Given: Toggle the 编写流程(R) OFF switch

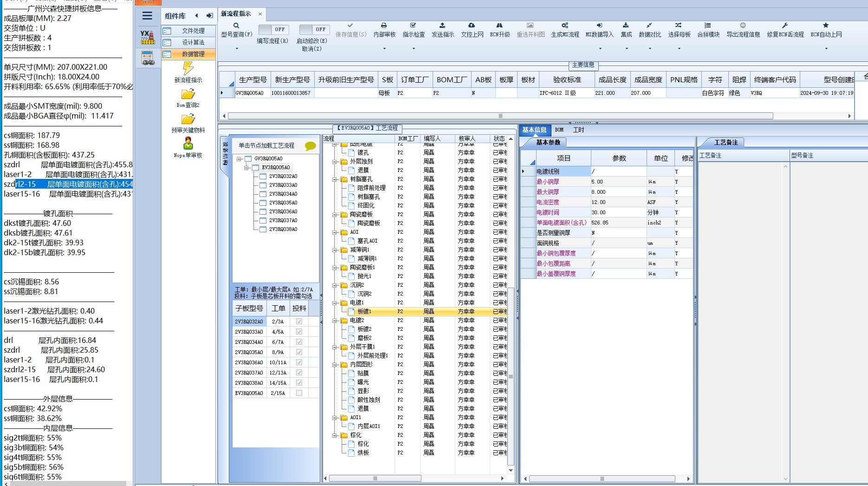Looking at the screenshot, I should [273, 29].
